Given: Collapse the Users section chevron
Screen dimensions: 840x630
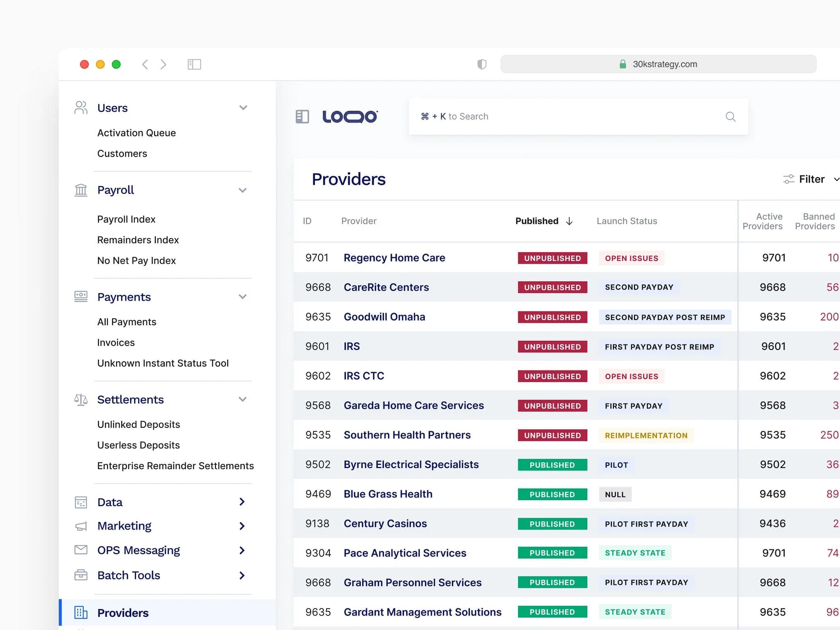Looking at the screenshot, I should (x=243, y=108).
